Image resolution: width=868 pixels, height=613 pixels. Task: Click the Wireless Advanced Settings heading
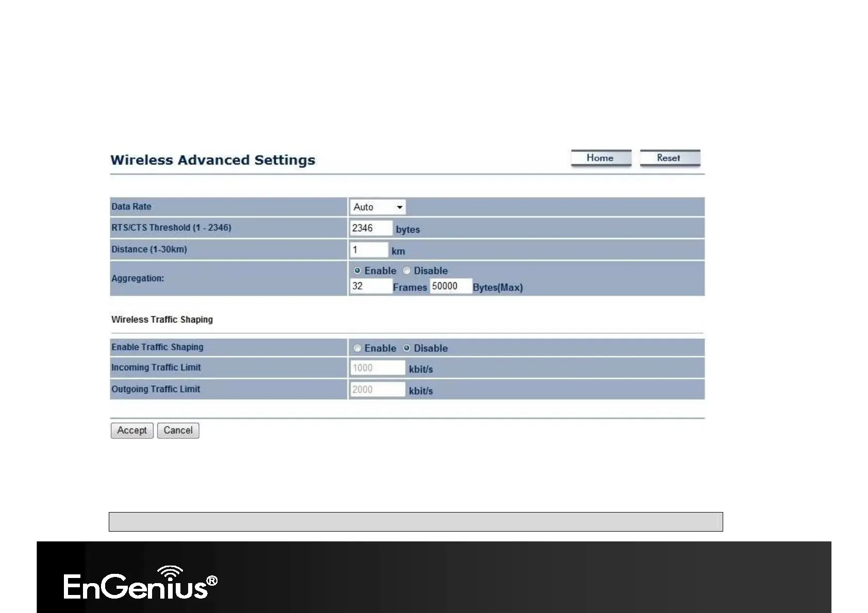tap(213, 160)
